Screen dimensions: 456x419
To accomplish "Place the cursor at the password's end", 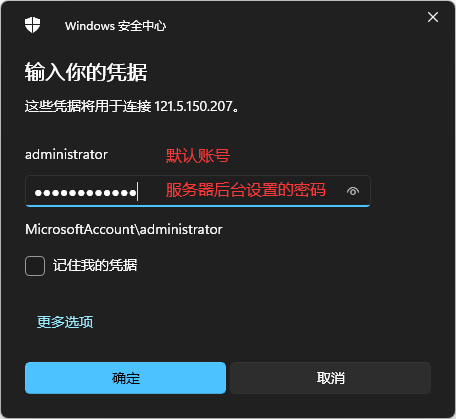I will [138, 191].
